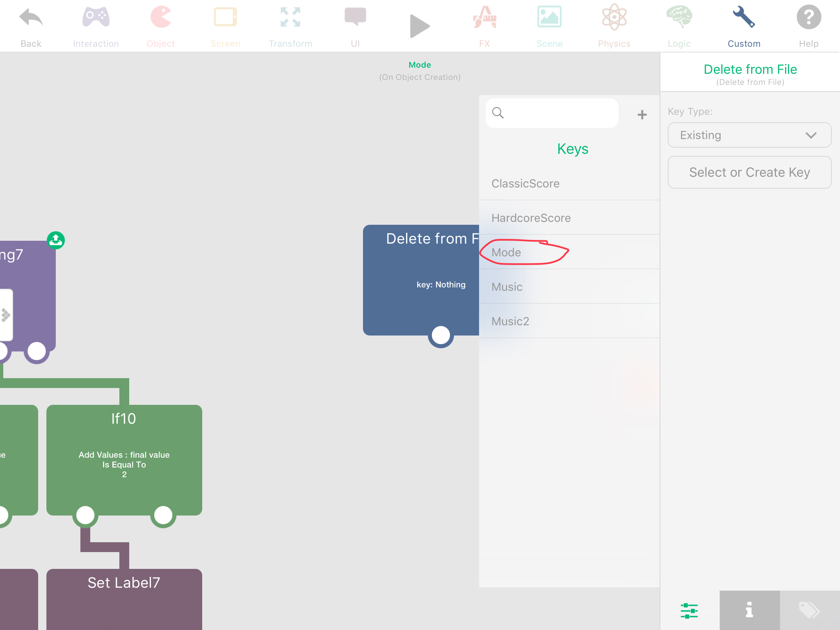Switch to the tags tab
This screenshot has width=840, height=630.
809,610
